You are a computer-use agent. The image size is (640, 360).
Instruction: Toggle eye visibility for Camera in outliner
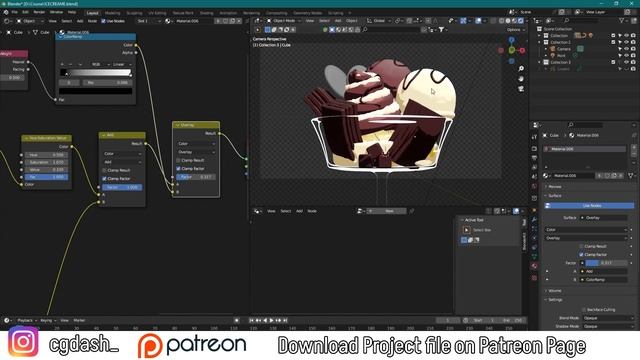pyautogui.click(x=627, y=49)
